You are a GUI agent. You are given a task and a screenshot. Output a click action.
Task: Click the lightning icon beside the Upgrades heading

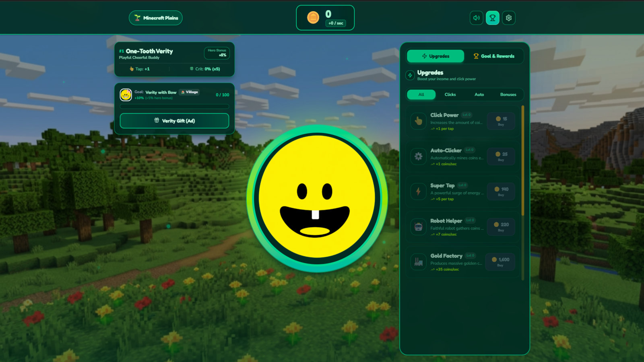(410, 75)
